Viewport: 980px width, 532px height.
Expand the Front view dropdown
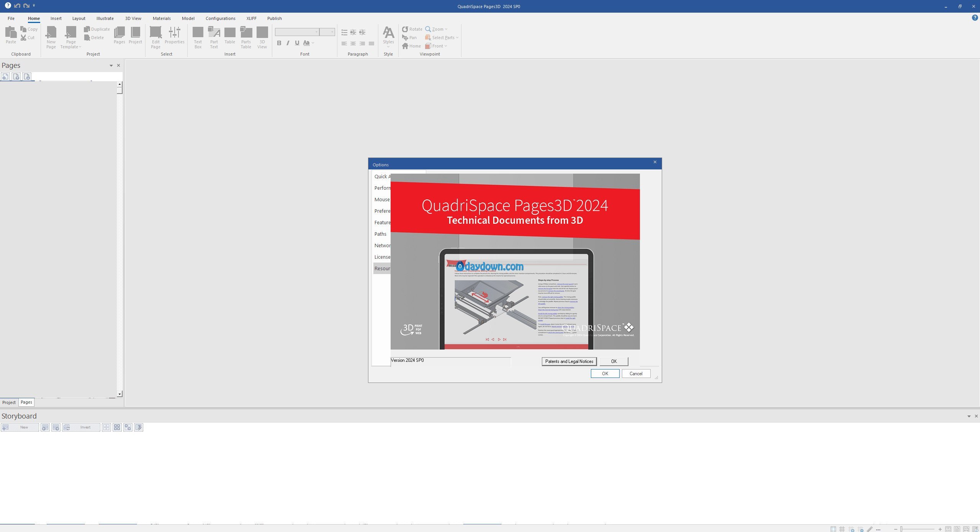pyautogui.click(x=446, y=46)
